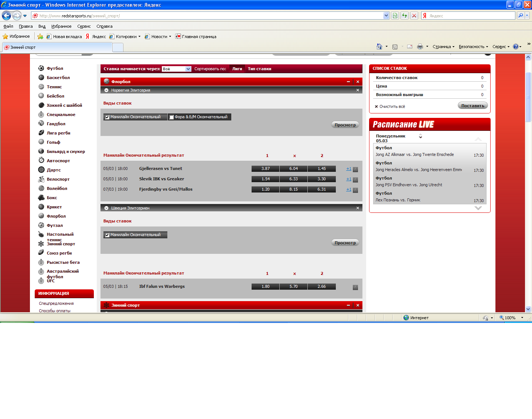Click the Футбол sport icon in sidebar

pyautogui.click(x=41, y=68)
